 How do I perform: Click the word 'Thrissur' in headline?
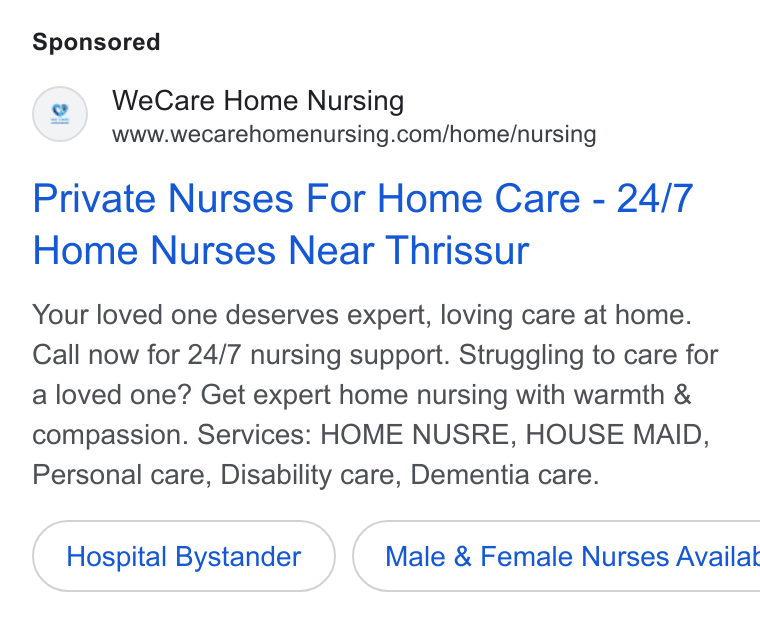coord(457,251)
